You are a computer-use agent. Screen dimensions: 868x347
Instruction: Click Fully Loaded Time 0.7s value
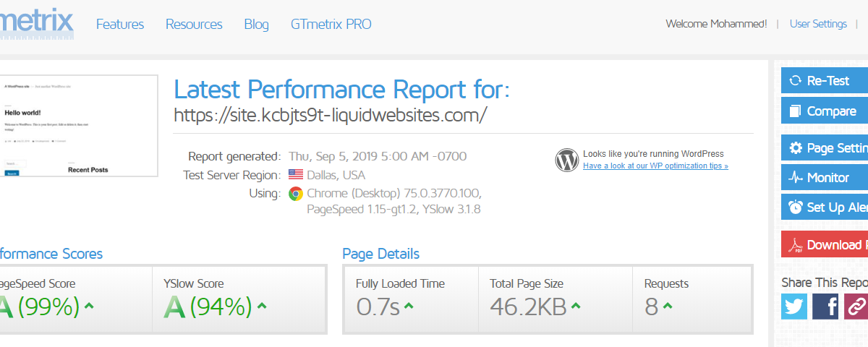coord(378,307)
